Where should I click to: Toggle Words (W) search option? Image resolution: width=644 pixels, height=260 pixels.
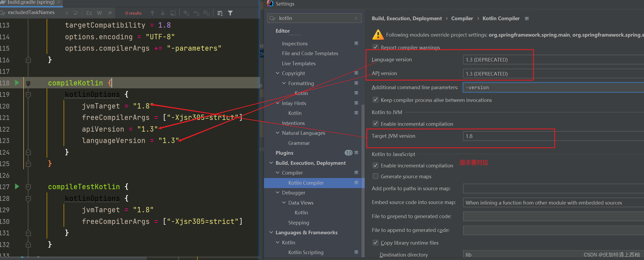coord(99,13)
